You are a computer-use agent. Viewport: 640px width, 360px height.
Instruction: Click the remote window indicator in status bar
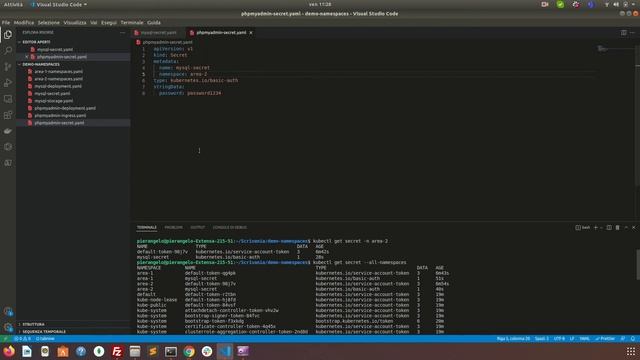[5, 339]
